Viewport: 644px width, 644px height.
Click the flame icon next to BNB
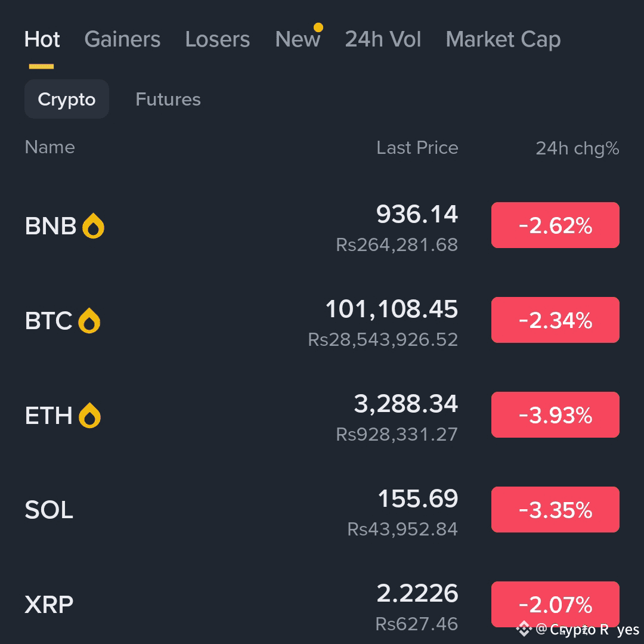(93, 226)
